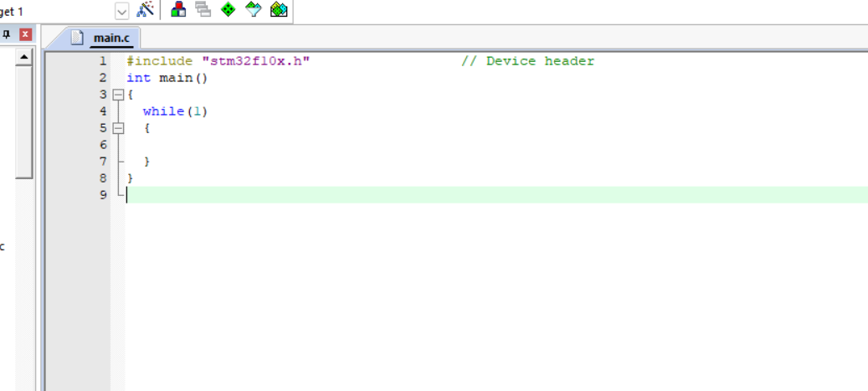The image size is (868, 391).
Task: Click the closing brace on line 7
Action: [x=146, y=162]
